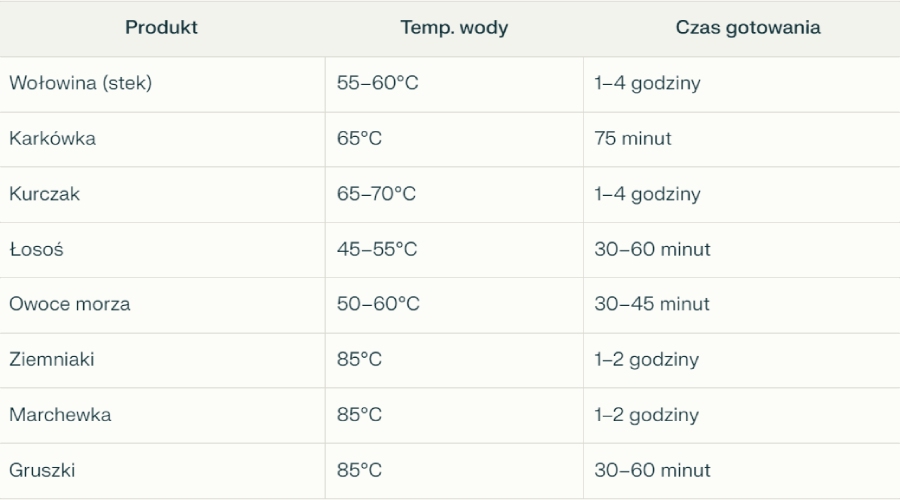Image resolution: width=900 pixels, height=500 pixels.
Task: Click the cooking time for Gruszki
Action: coord(652,469)
